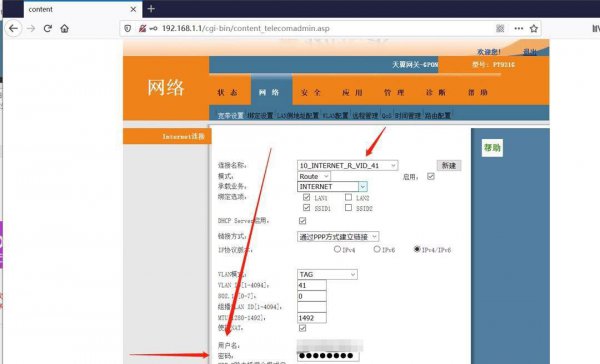Open the page actions three-dot menu
The height and width of the screenshot is (364, 600).
(x=518, y=28)
